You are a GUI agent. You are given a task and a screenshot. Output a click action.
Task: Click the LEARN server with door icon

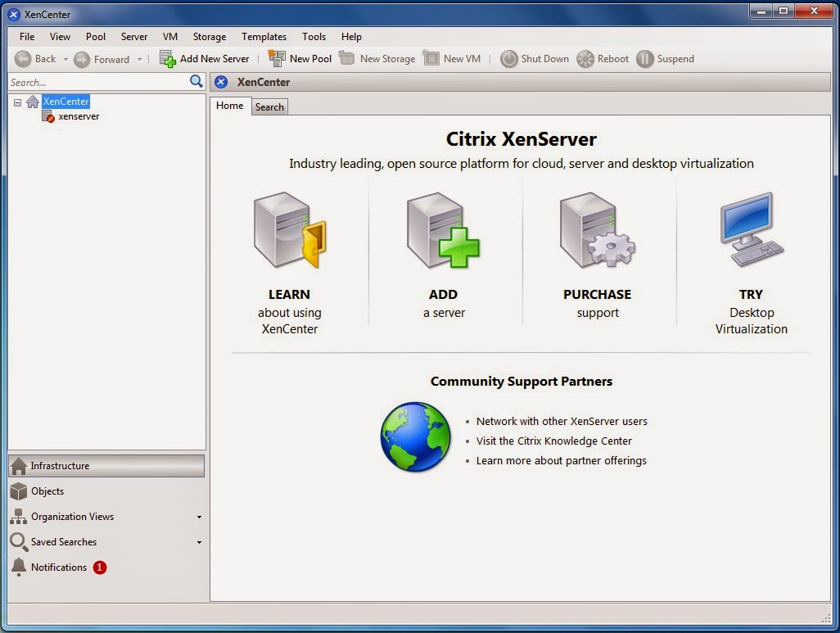tap(290, 230)
